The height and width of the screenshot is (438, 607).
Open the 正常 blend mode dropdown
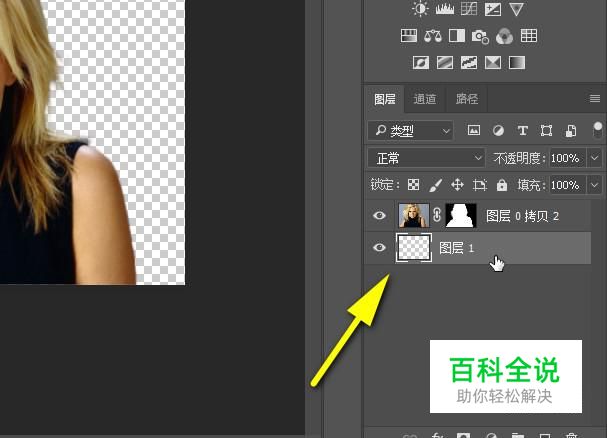(426, 158)
